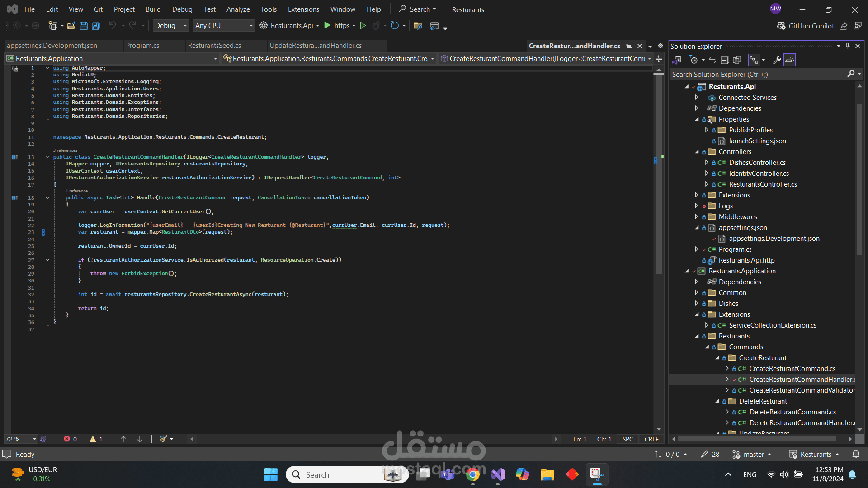
Task: Click Sync with Active Document icon
Action: [712, 60]
